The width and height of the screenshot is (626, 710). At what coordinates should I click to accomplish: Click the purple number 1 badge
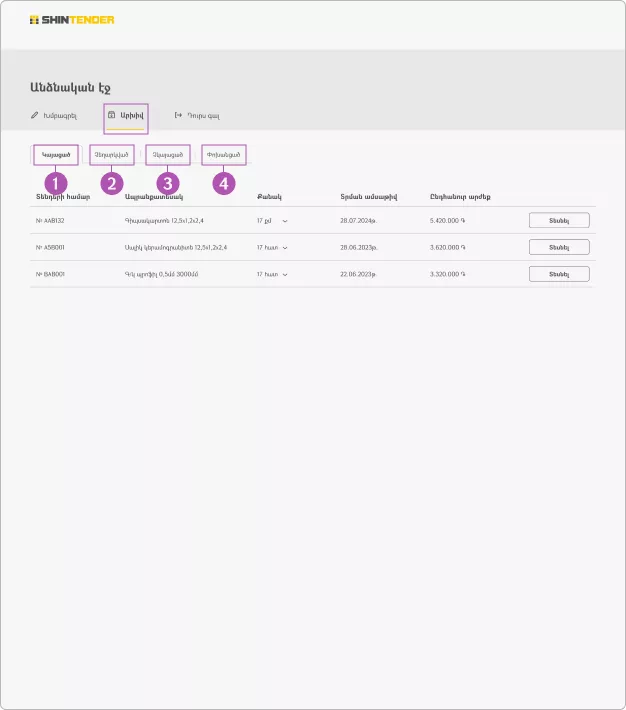(x=56, y=183)
